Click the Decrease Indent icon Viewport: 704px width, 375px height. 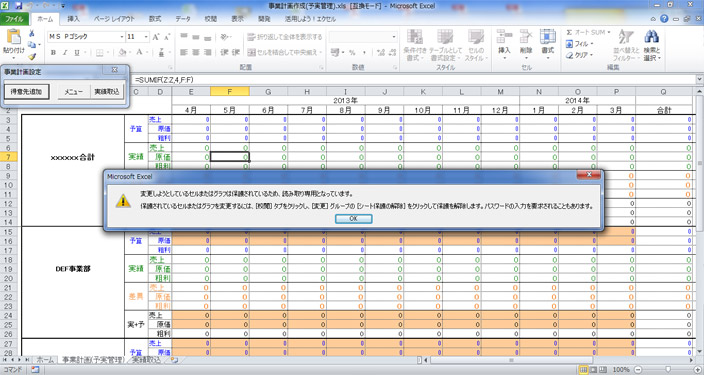pyautogui.click(x=224, y=53)
